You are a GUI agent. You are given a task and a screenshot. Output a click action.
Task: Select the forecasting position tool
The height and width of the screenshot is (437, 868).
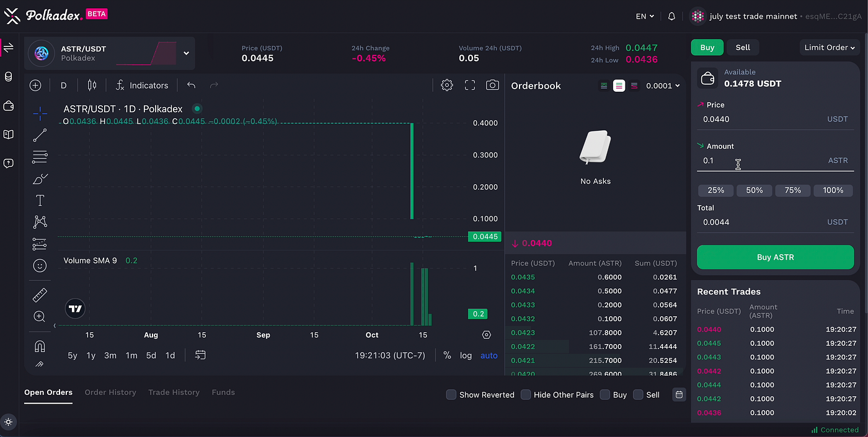(40, 244)
